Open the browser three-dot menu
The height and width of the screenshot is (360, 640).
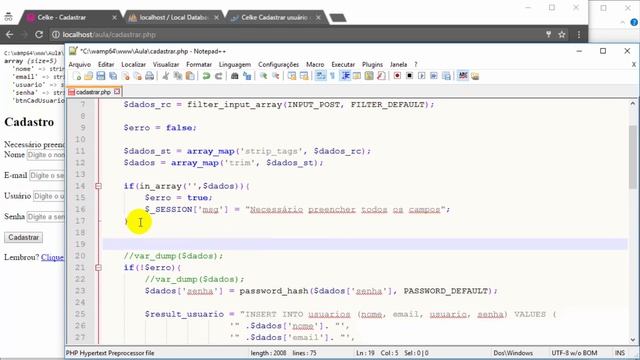click(x=579, y=35)
